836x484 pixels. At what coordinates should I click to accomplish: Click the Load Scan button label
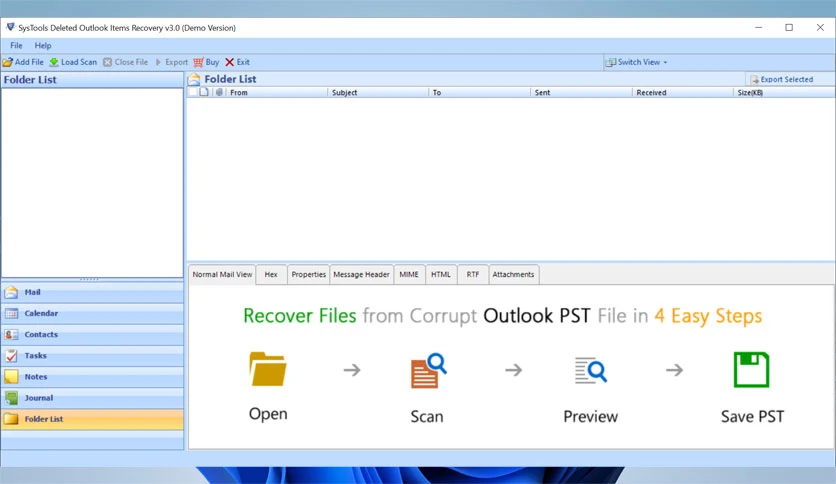coord(79,62)
